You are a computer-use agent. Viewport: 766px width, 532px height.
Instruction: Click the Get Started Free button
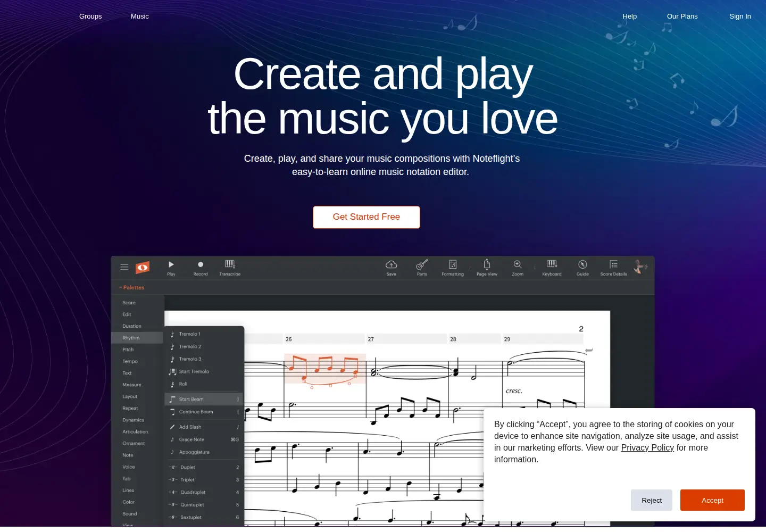click(367, 217)
